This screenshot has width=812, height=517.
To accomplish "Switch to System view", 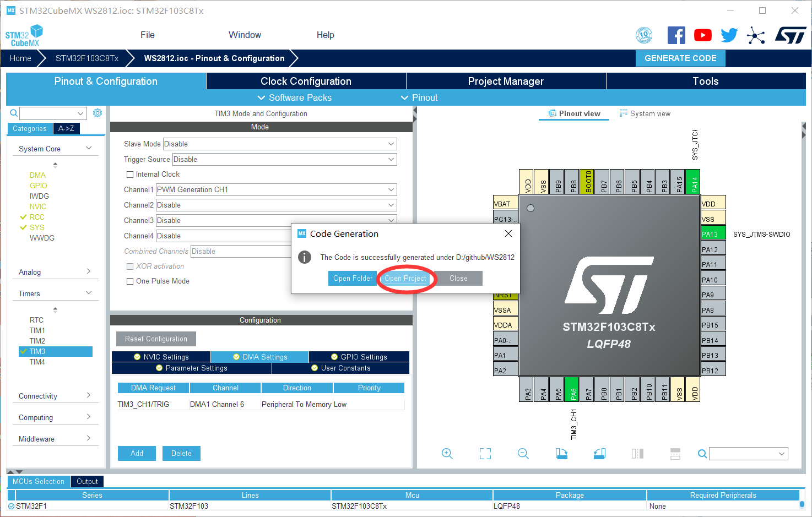I will 645,113.
